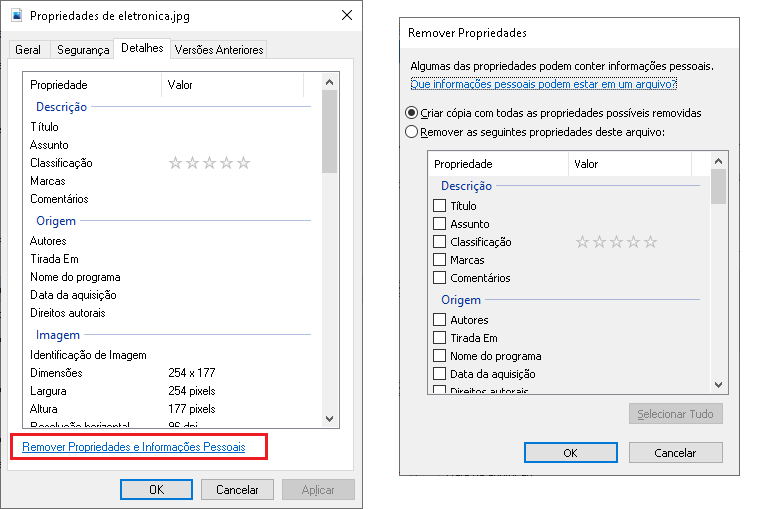The width and height of the screenshot is (759, 509).
Task: Click Cancelar in the file properties dialog
Action: (x=237, y=490)
